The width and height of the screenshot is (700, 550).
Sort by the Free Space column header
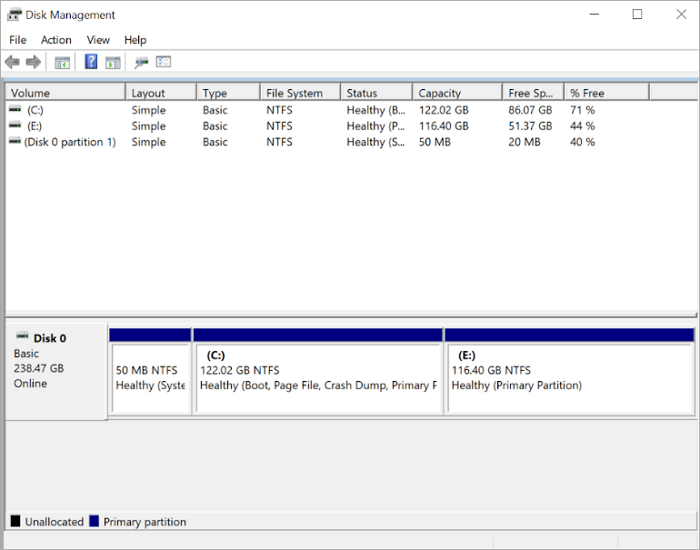(533, 93)
